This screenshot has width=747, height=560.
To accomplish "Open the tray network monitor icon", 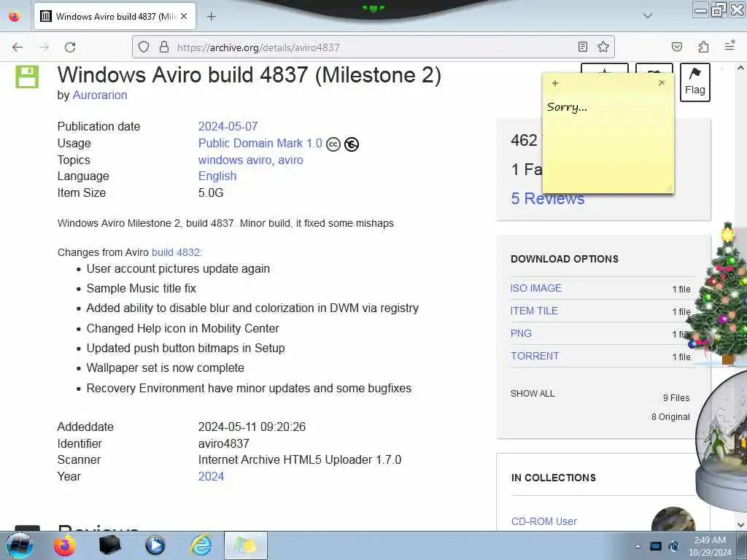I will (656, 546).
